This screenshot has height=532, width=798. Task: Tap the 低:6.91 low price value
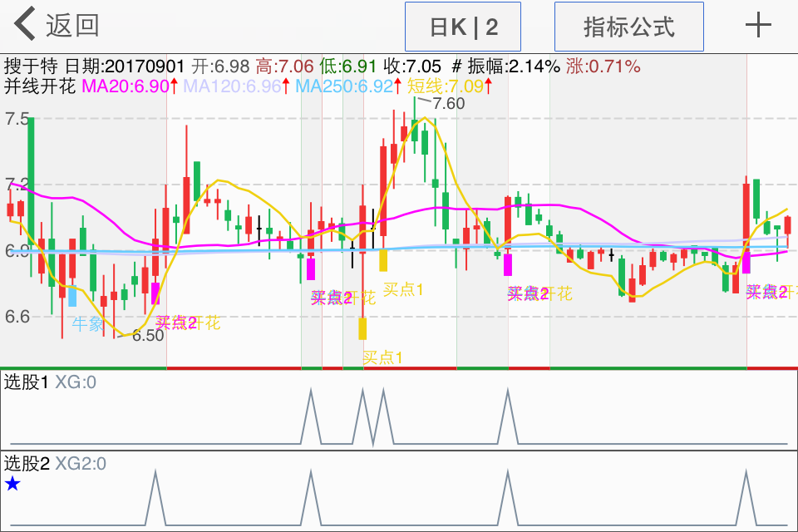point(348,66)
